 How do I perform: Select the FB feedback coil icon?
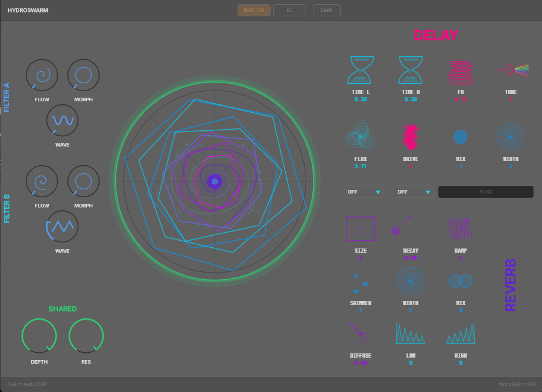click(461, 72)
